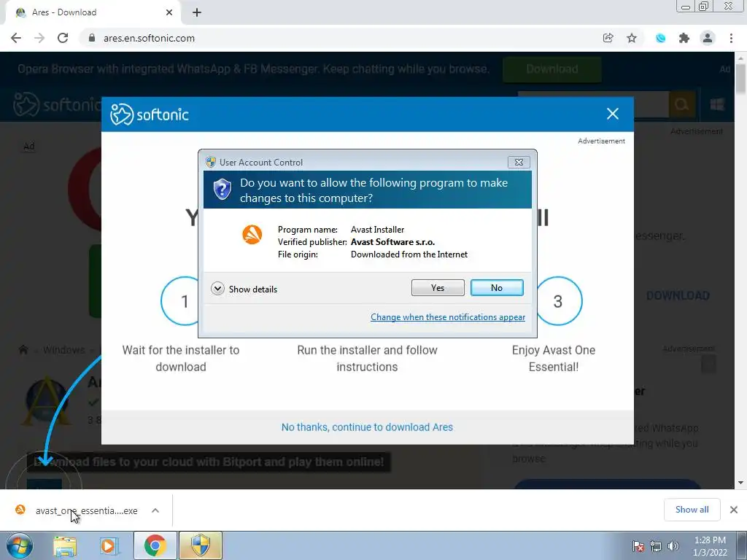Click the 'Avast Software s.r.o.' publisher text
The height and width of the screenshot is (560, 747).
click(392, 242)
